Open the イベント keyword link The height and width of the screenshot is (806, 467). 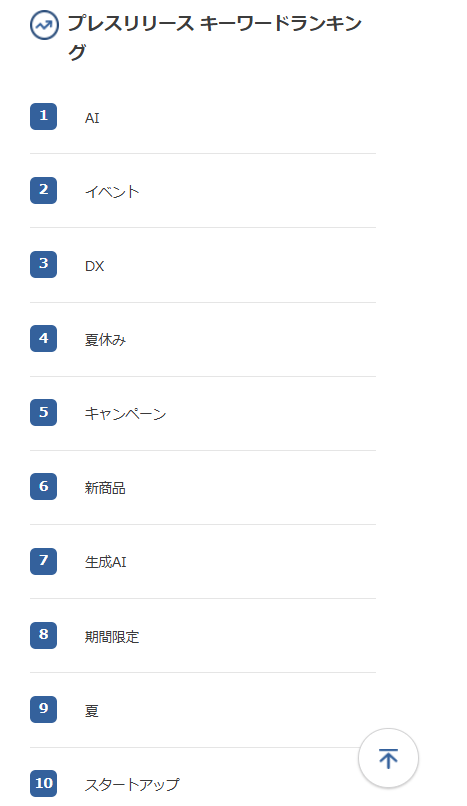tap(112, 192)
